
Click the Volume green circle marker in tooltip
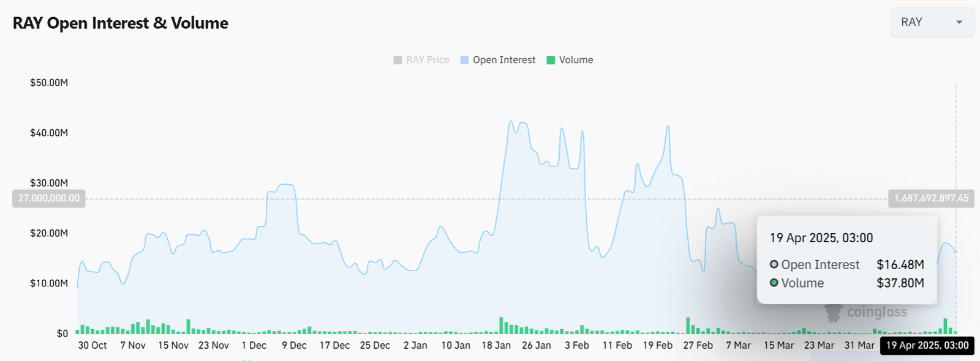(774, 283)
